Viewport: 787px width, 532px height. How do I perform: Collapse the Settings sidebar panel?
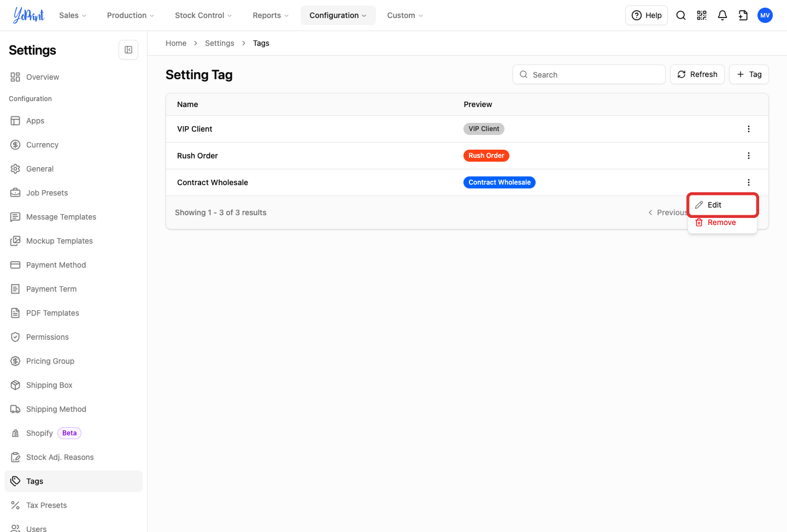point(128,50)
